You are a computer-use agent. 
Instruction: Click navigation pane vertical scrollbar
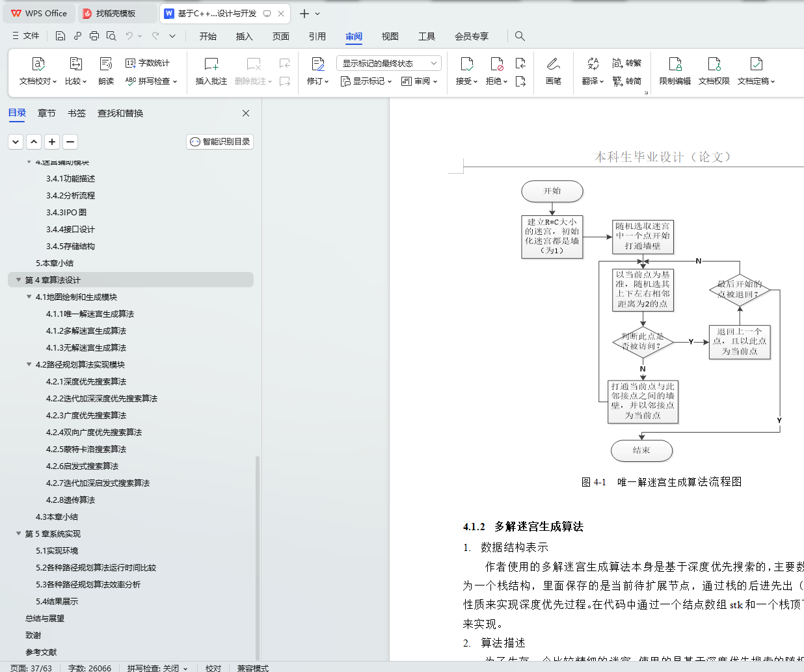[258, 558]
